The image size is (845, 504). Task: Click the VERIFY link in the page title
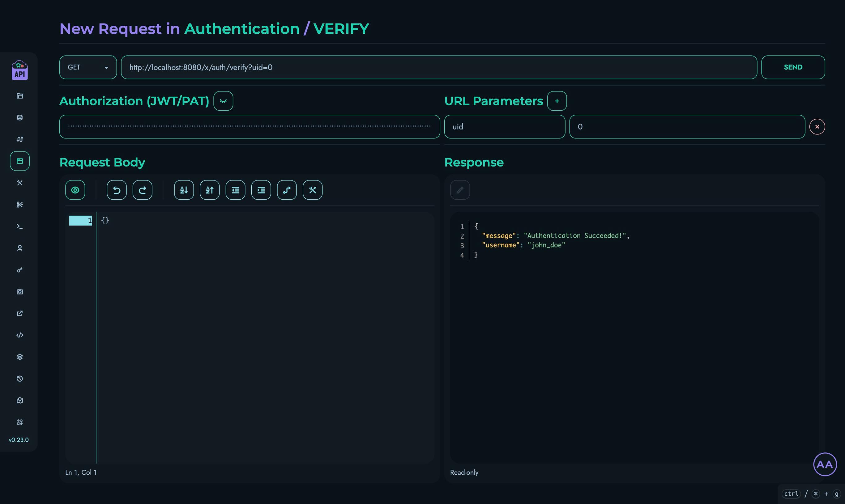[341, 28]
